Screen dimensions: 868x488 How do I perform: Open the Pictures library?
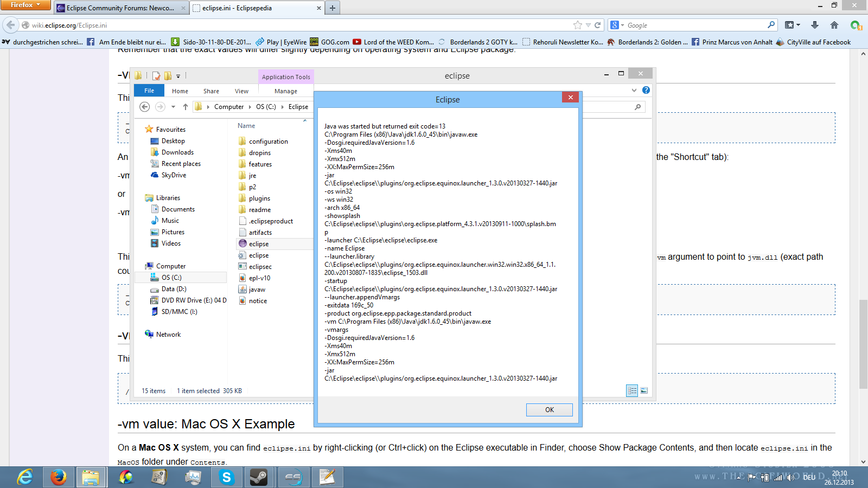pyautogui.click(x=168, y=232)
